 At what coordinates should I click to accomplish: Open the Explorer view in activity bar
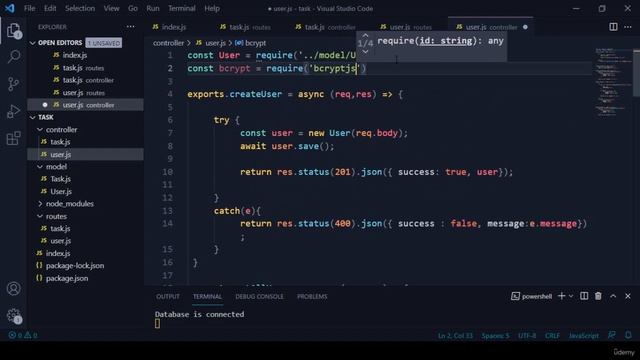[x=13, y=30]
